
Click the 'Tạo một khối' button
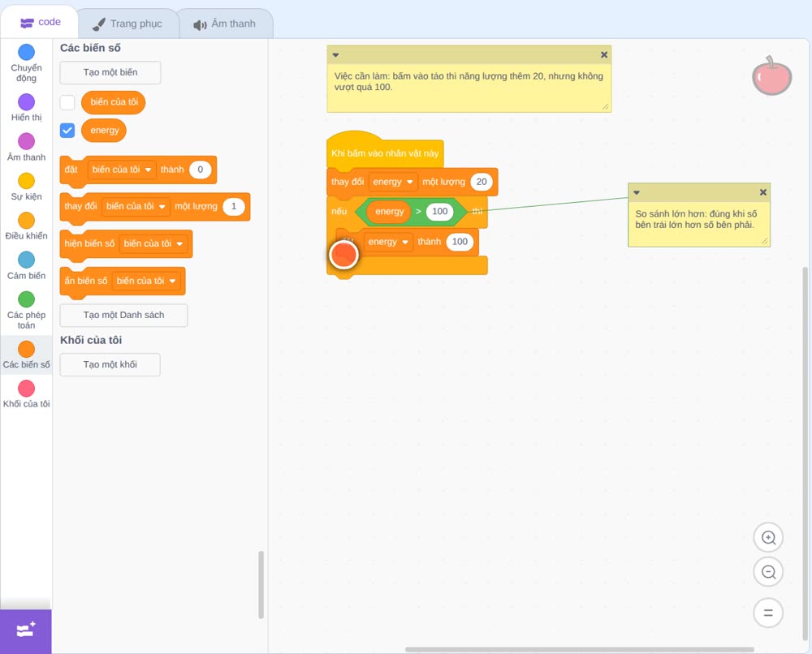[x=110, y=365]
